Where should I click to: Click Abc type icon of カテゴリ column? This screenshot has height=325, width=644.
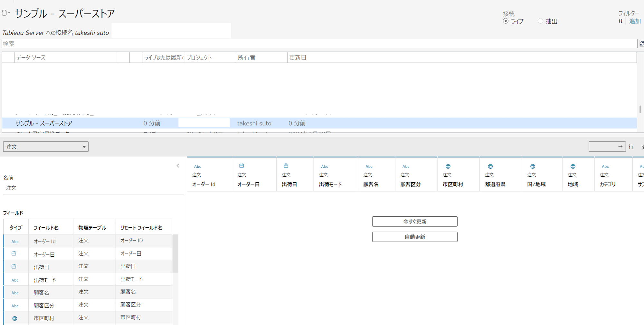pos(605,166)
